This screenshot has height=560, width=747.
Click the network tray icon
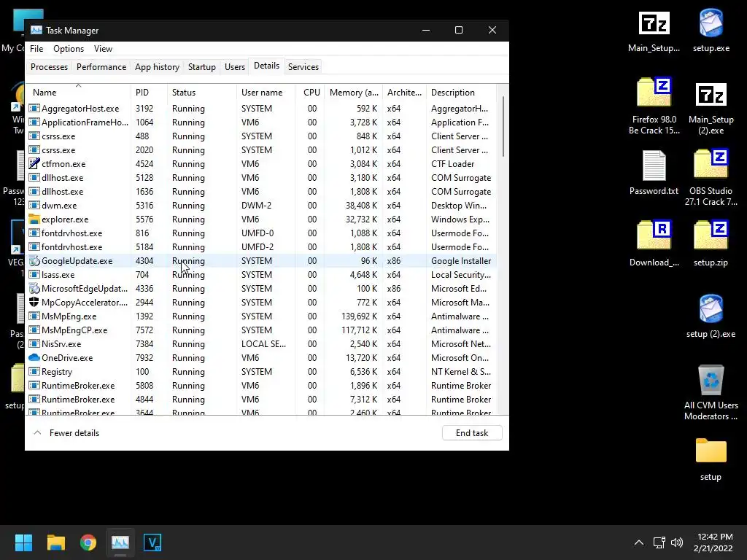pyautogui.click(x=659, y=542)
